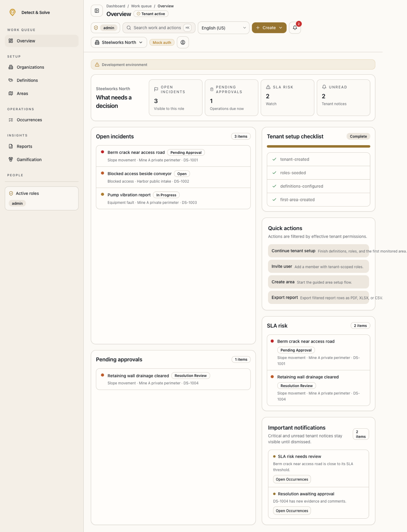Focus the Search work and actions field
The image size is (407, 532).
click(x=159, y=28)
